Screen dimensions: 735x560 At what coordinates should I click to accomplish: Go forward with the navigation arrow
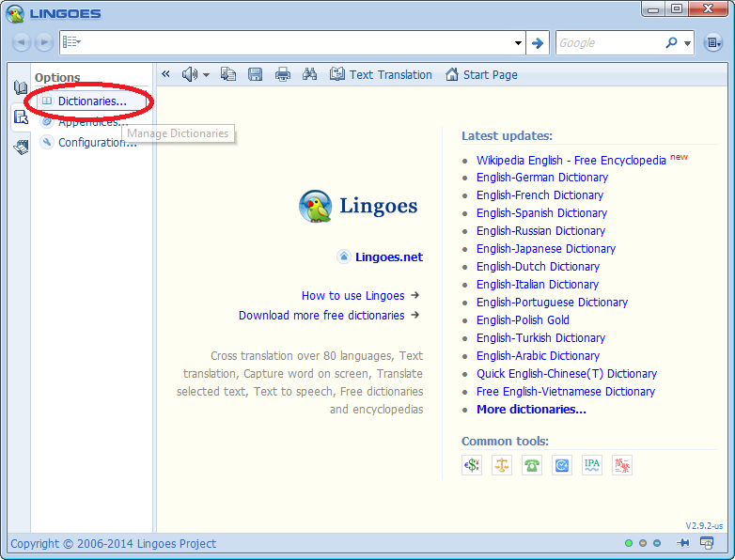(x=44, y=42)
